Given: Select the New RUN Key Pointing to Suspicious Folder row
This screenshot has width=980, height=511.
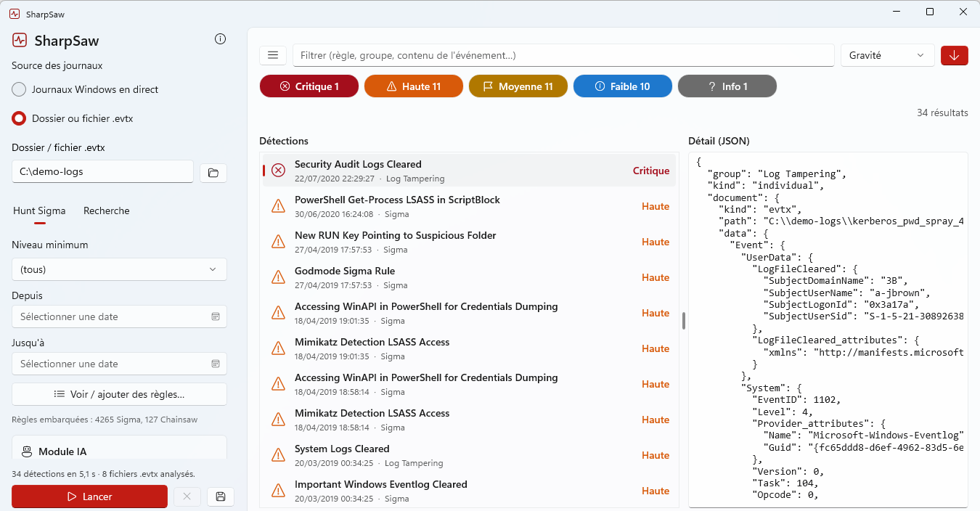Looking at the screenshot, I should tap(469, 242).
